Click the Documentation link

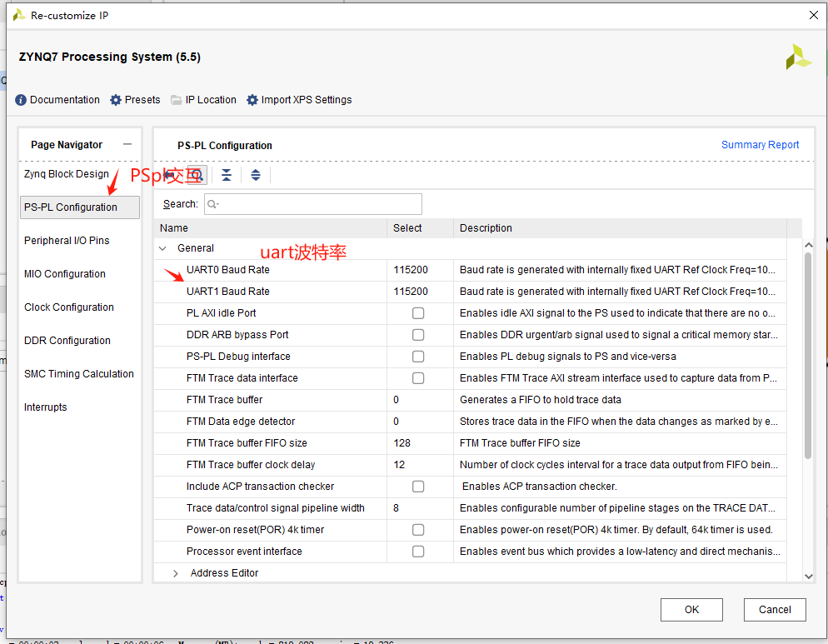pyautogui.click(x=64, y=100)
